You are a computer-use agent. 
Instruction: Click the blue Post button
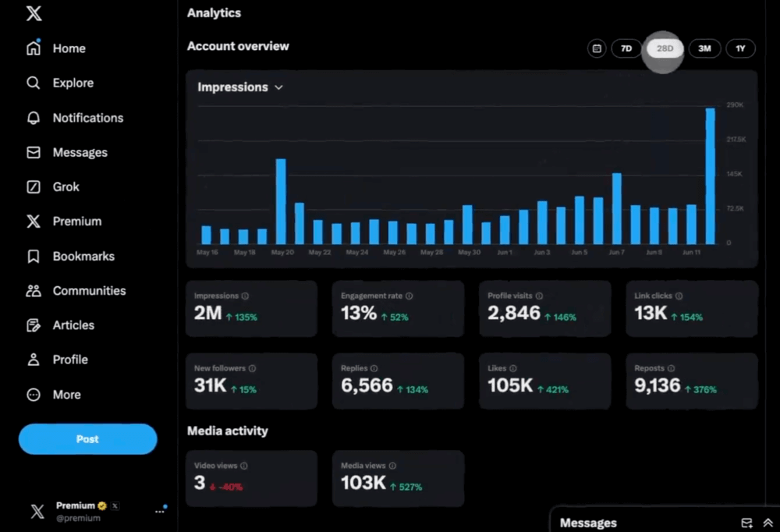pos(87,439)
